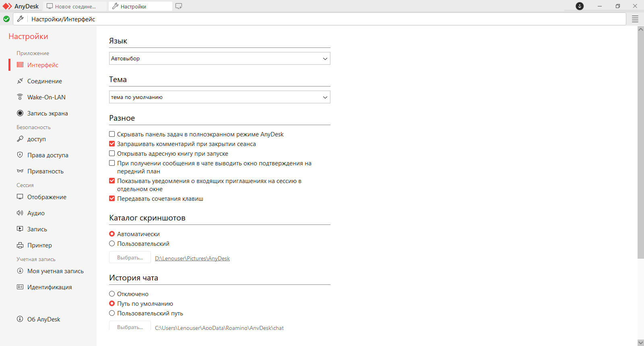Select Пользовательский путь radio button

112,313
